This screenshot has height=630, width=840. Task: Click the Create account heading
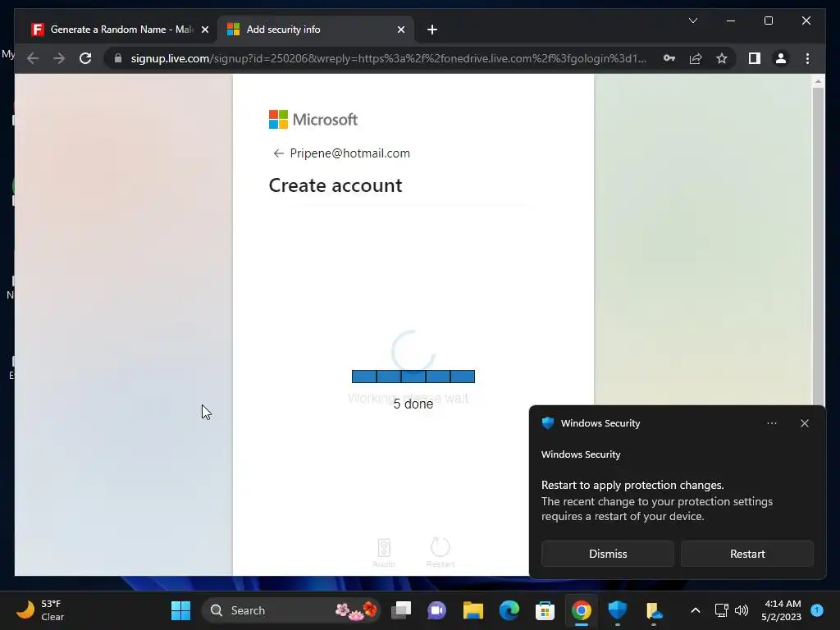[x=336, y=185]
